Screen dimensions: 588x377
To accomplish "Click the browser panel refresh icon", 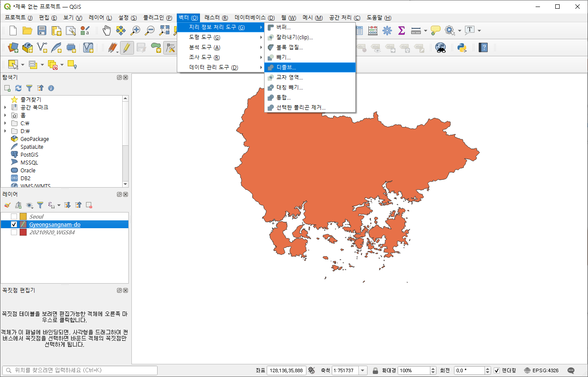I will coord(18,88).
